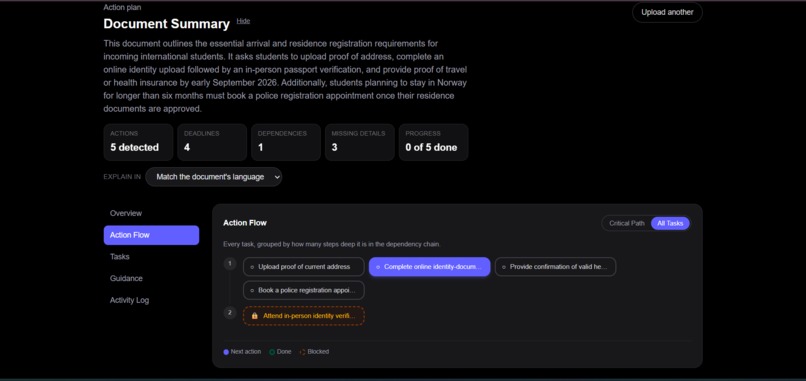Click the Next action legend dot
The image size is (806, 381).
(226, 352)
